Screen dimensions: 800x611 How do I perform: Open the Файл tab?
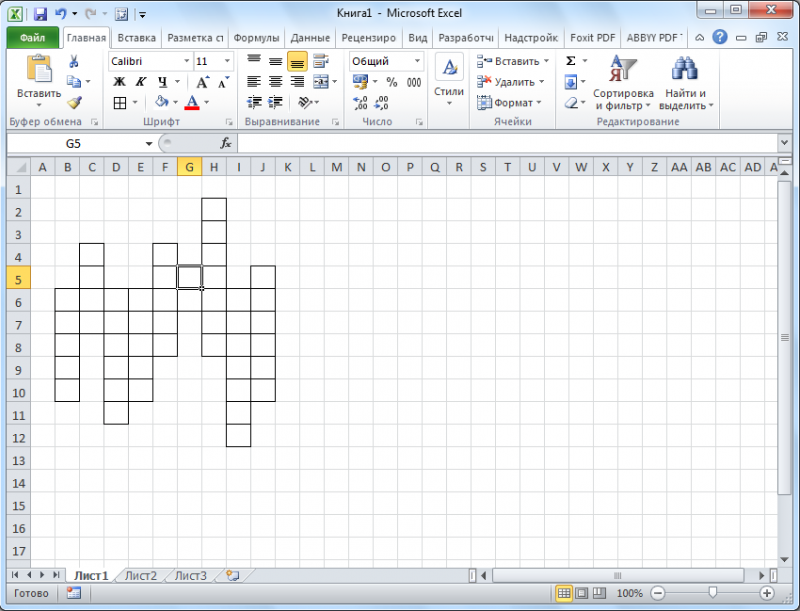(33, 38)
